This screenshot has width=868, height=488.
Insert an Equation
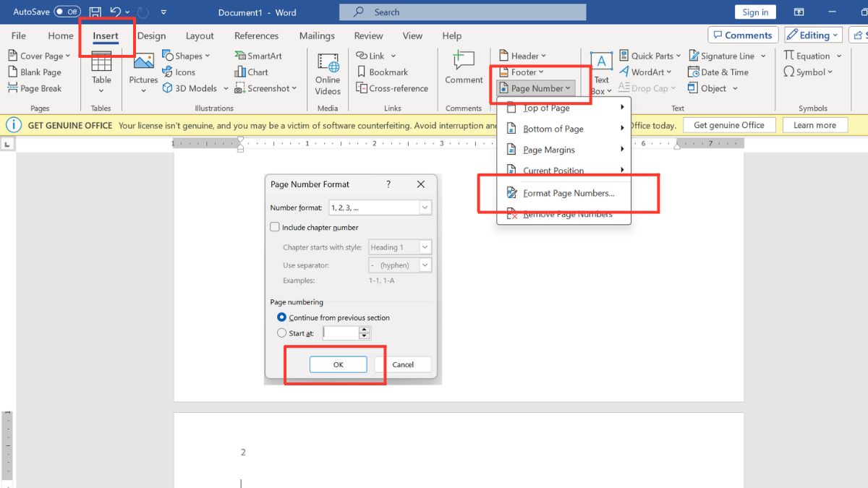tap(813, 56)
